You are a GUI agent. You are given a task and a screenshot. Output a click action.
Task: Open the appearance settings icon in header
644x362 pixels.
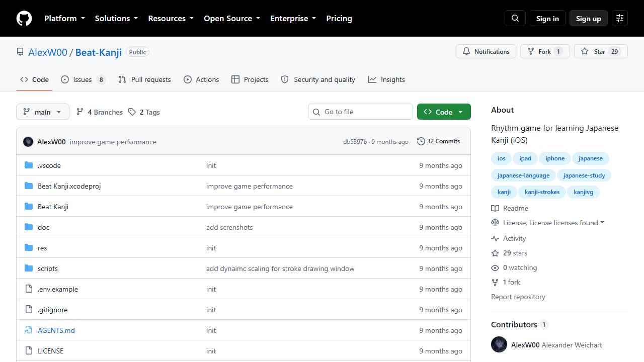click(620, 18)
